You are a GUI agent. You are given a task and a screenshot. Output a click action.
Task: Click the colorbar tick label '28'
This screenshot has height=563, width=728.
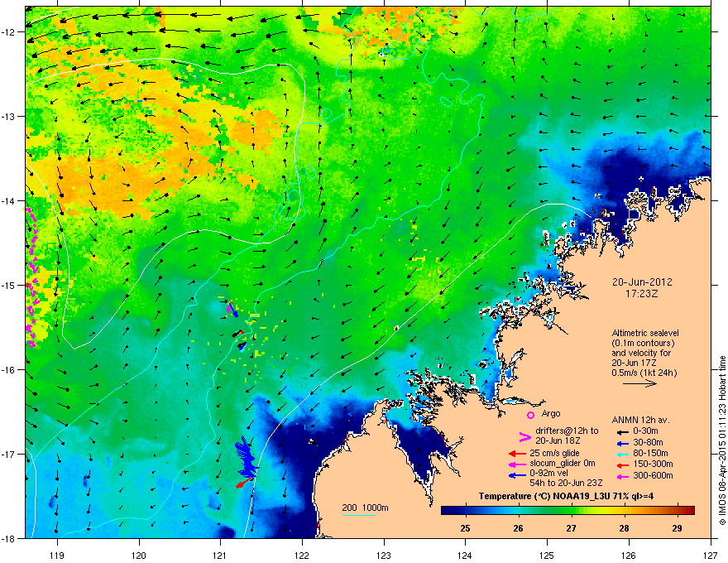(624, 528)
